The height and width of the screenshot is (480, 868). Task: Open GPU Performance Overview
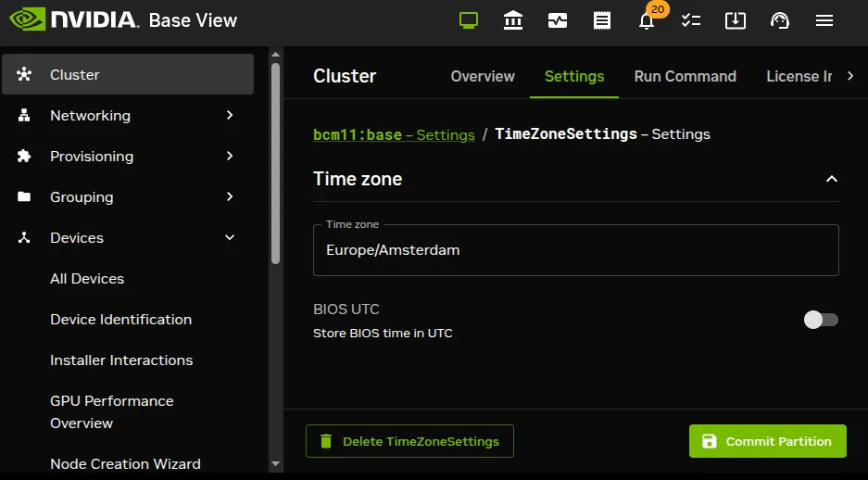112,412
